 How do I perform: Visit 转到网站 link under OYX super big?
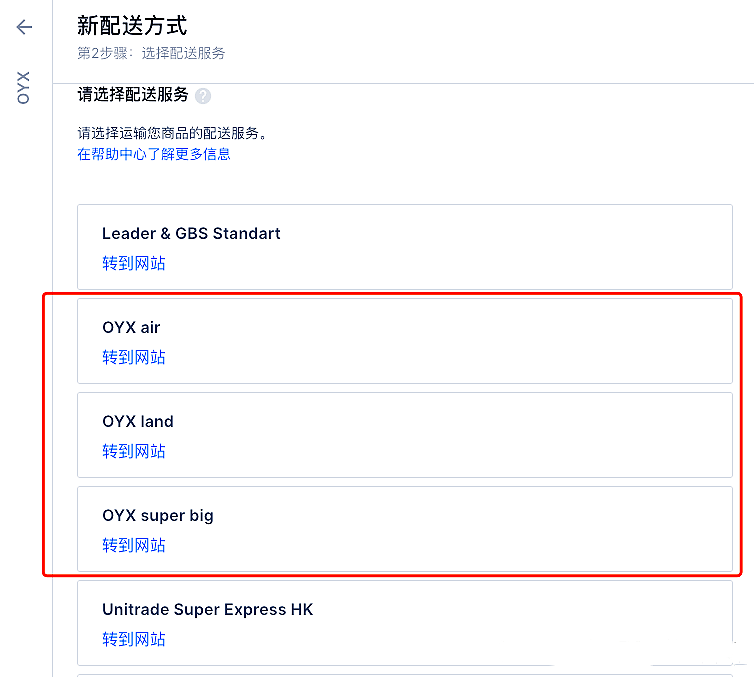tap(134, 546)
